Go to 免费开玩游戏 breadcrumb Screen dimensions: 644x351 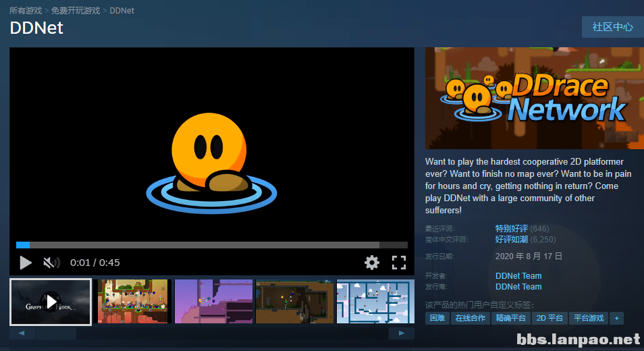pyautogui.click(x=76, y=11)
